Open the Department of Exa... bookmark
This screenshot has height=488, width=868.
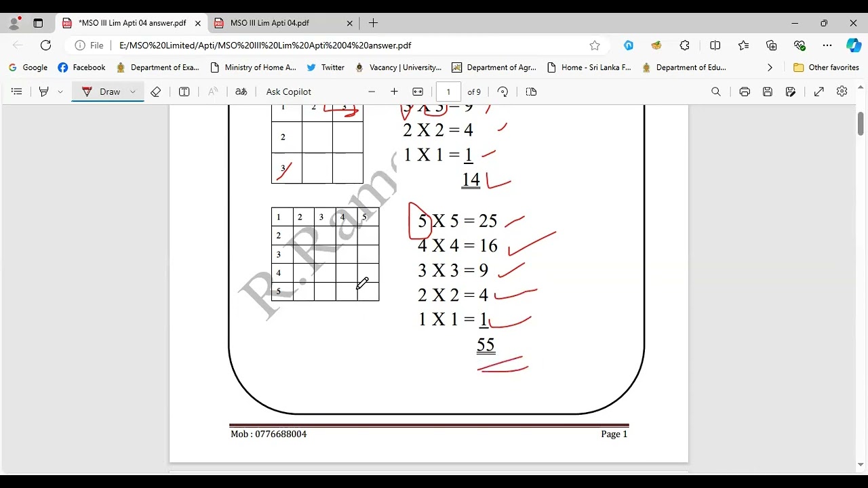pos(158,68)
